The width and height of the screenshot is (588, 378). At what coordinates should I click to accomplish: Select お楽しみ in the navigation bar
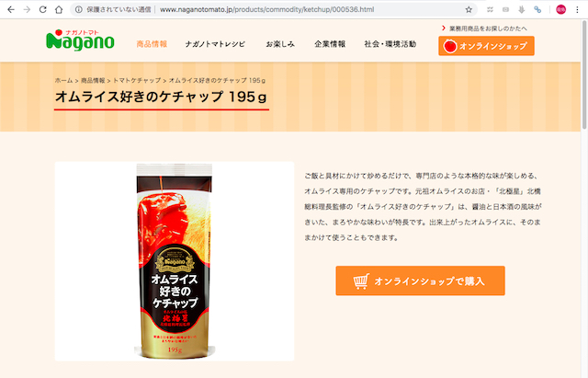(x=280, y=44)
